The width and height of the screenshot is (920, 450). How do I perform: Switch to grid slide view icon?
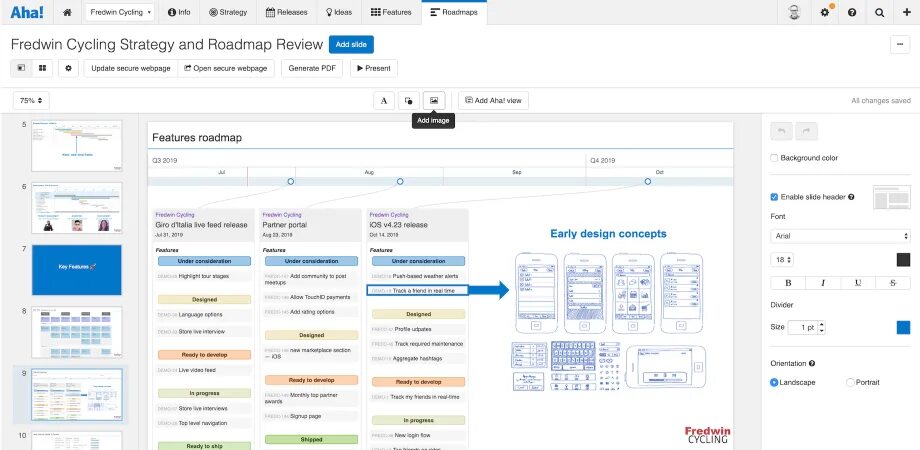(x=42, y=68)
